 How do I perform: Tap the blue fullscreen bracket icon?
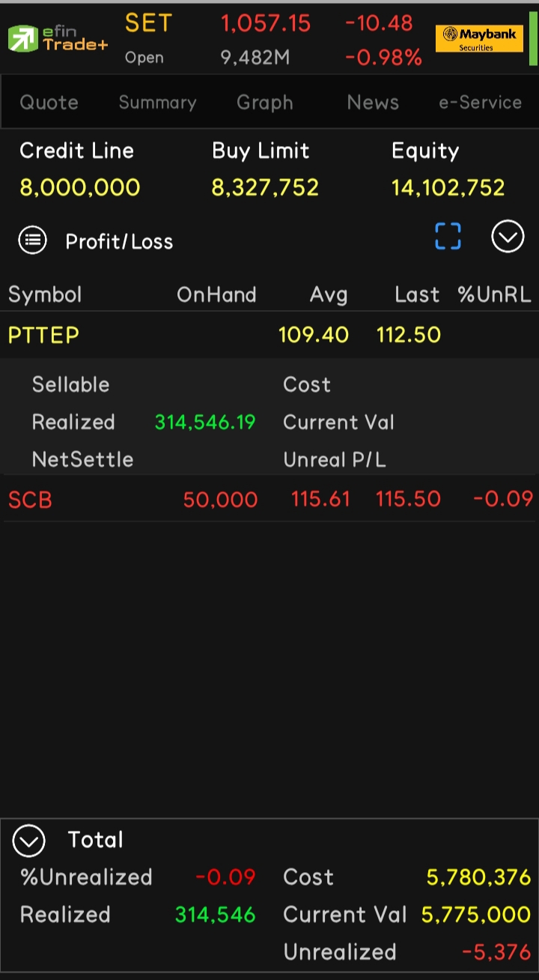click(448, 236)
